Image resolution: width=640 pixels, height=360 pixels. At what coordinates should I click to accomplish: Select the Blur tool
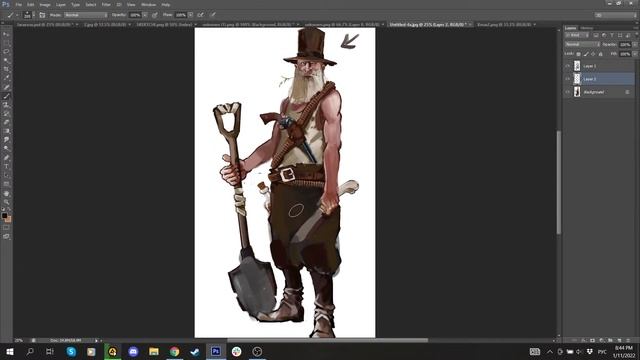(x=6, y=140)
